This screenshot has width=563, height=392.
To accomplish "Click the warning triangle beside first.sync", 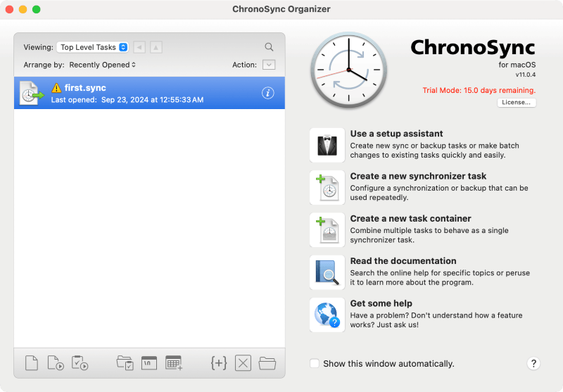I will point(56,88).
